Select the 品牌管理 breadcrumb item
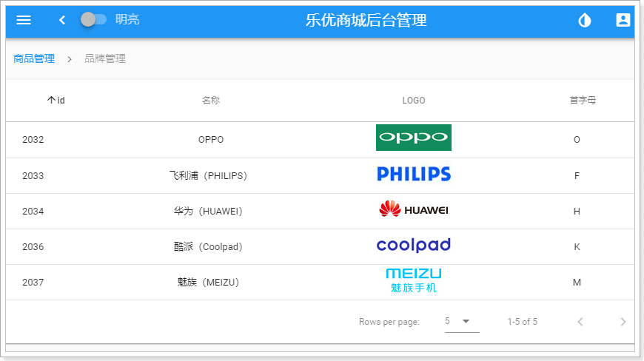Screen dimensions: 644x361 point(105,58)
